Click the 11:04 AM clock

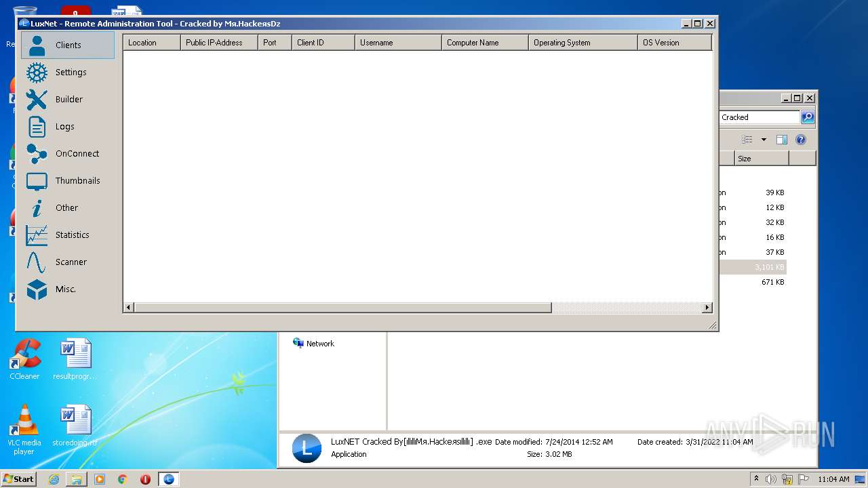coord(833,479)
